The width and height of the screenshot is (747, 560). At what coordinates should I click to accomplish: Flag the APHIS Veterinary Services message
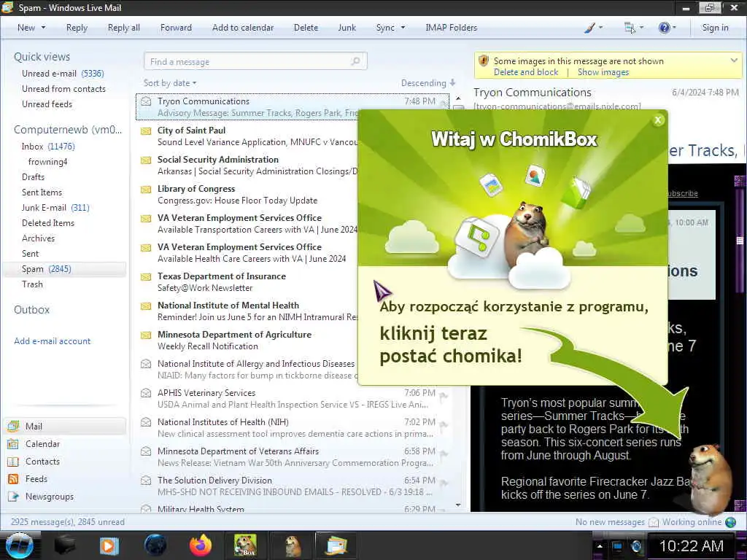[444, 396]
